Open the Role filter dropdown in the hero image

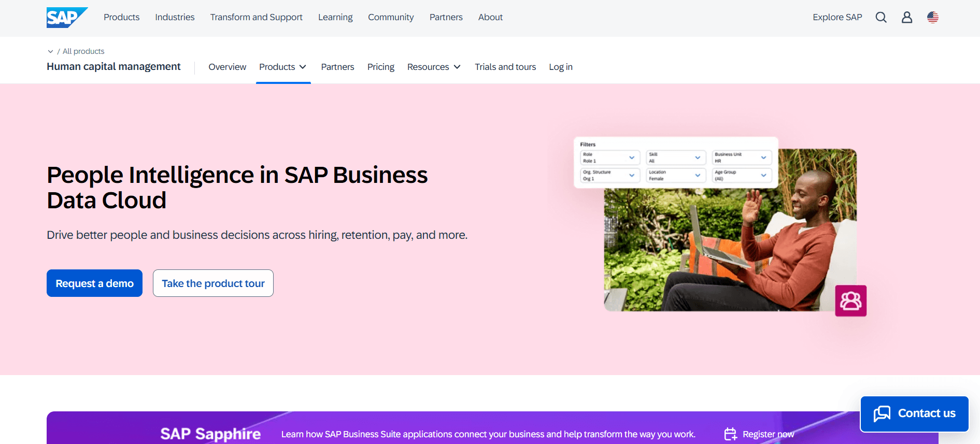tap(610, 157)
